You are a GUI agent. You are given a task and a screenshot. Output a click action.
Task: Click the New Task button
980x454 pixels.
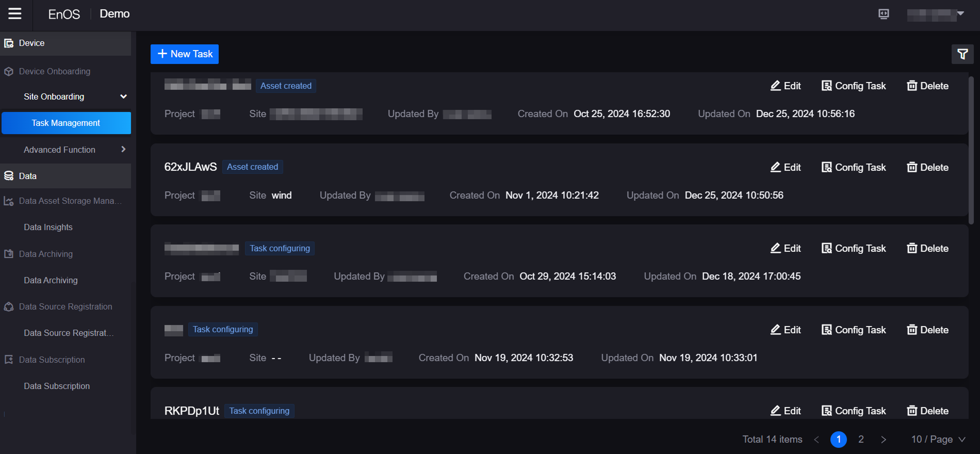(184, 54)
